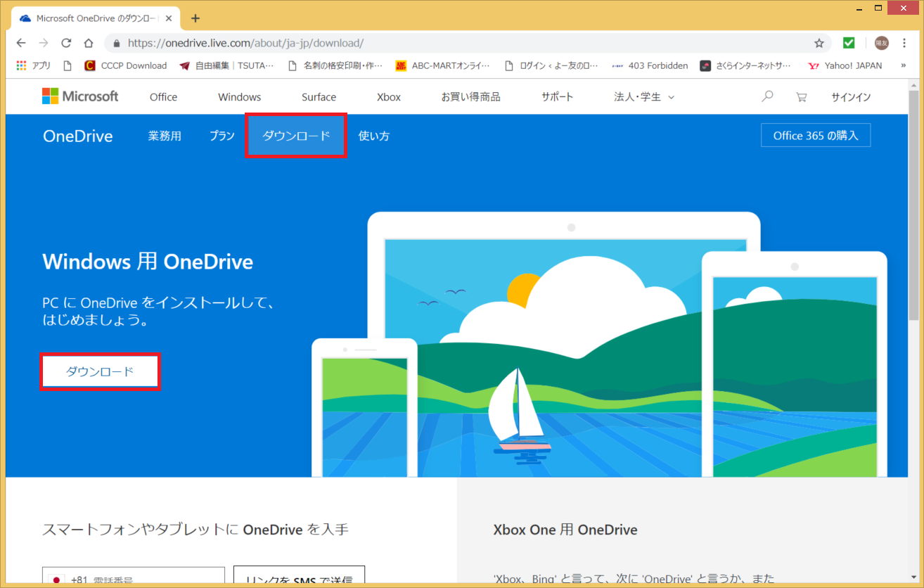Open the プラン tab

tap(222, 136)
